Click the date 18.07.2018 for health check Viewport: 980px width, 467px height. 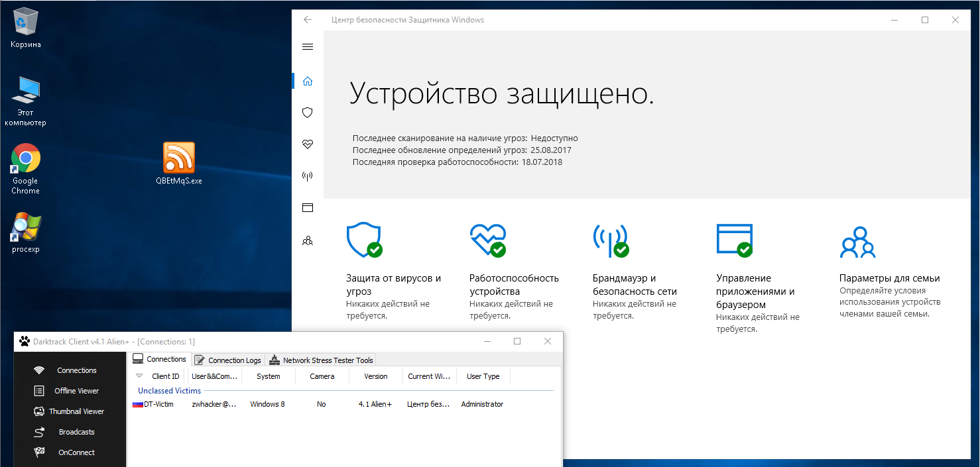[x=542, y=162]
